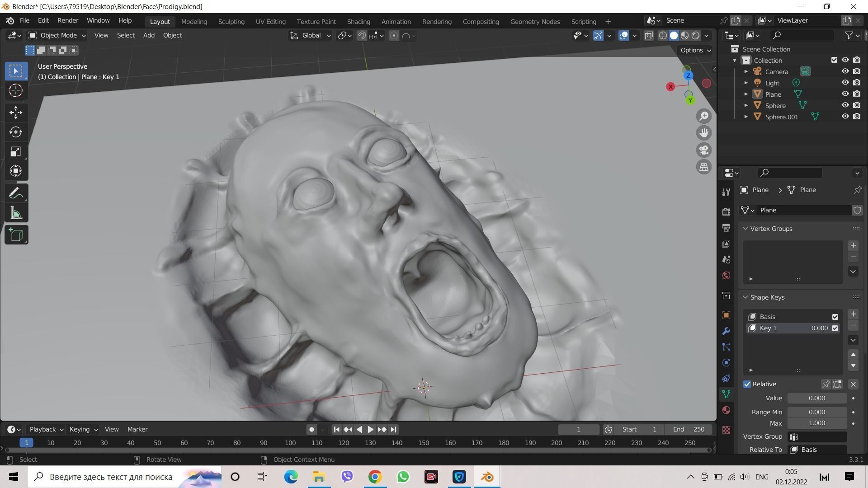Select the Measure tool
Image resolution: width=868 pixels, height=488 pixels.
[x=16, y=213]
